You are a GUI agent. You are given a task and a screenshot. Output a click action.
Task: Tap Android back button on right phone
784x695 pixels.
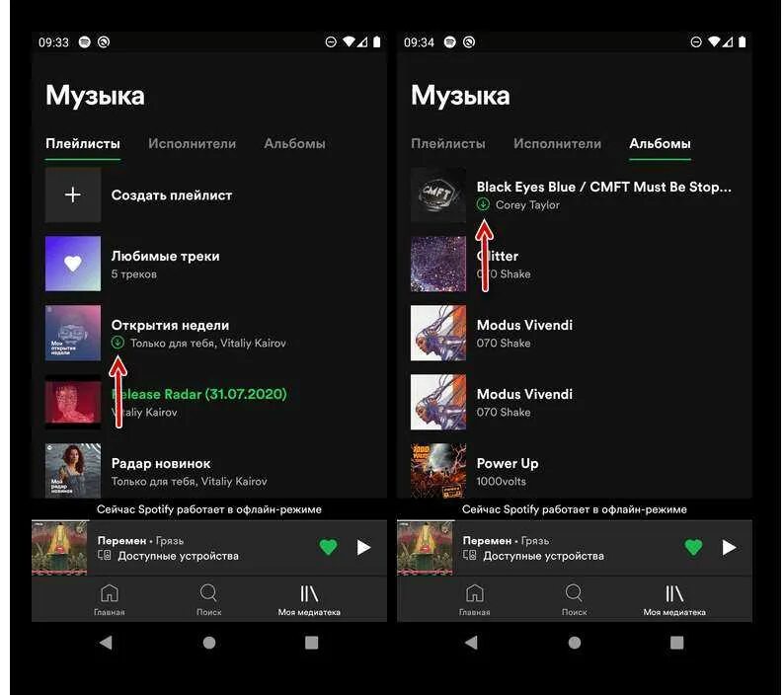tap(472, 643)
